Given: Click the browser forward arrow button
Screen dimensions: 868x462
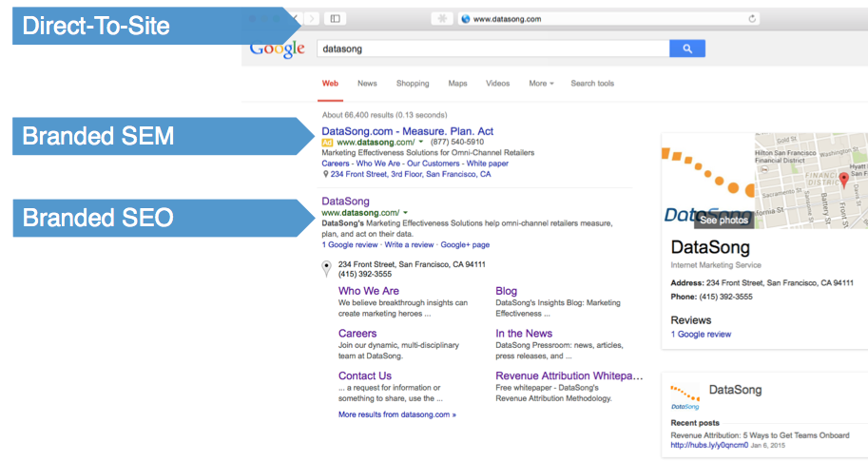Looking at the screenshot, I should pos(312,19).
